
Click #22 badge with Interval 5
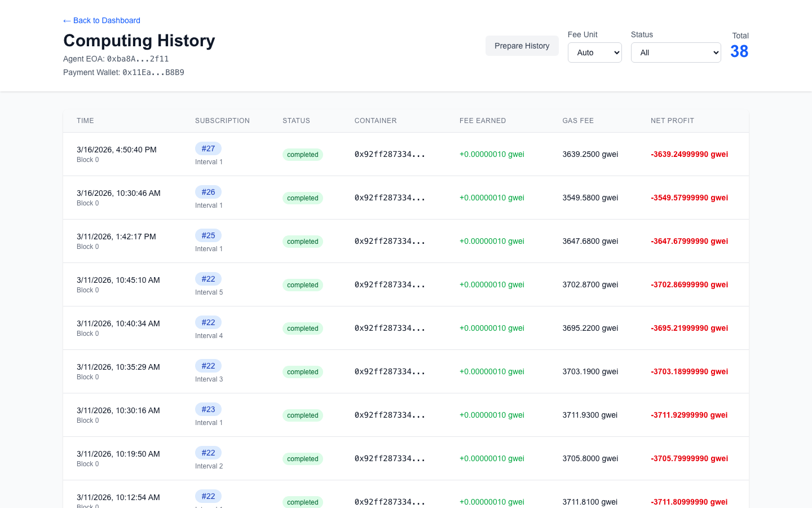208,279
